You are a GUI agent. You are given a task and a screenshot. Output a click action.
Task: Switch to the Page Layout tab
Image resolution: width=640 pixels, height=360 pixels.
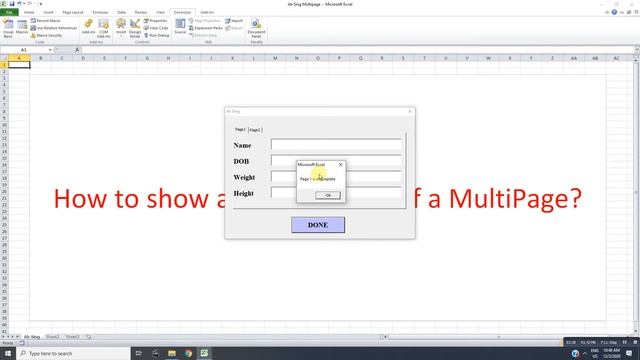click(73, 12)
